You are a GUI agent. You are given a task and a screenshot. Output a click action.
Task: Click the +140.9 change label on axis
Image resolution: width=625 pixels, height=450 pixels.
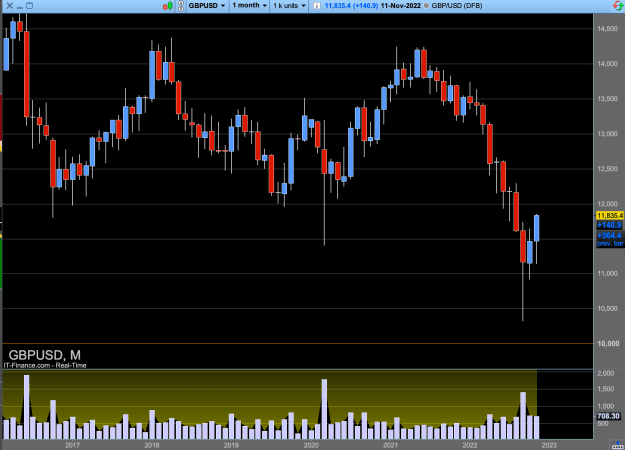click(x=610, y=225)
